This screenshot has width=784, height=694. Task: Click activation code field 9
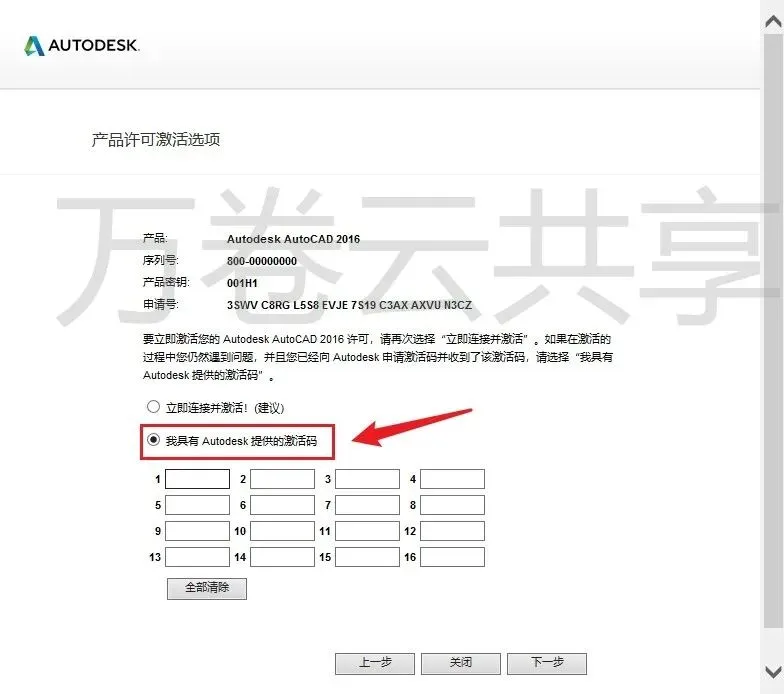click(198, 531)
